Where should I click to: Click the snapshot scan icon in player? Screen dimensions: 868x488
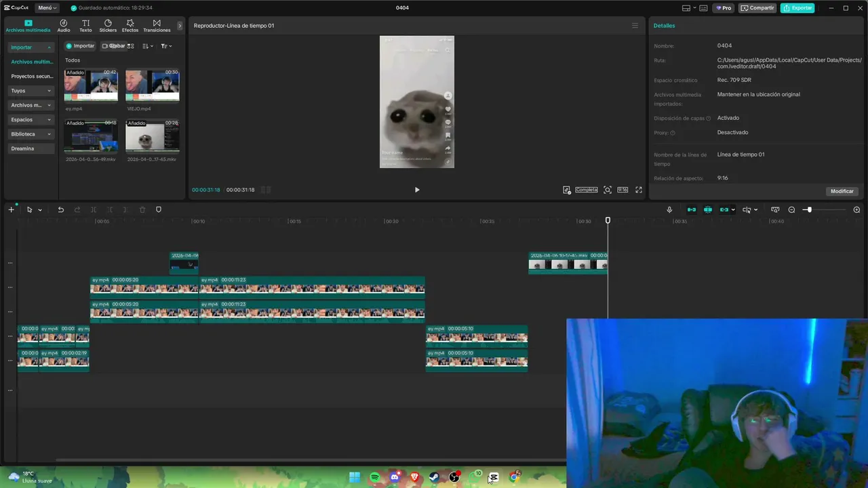[x=608, y=190]
